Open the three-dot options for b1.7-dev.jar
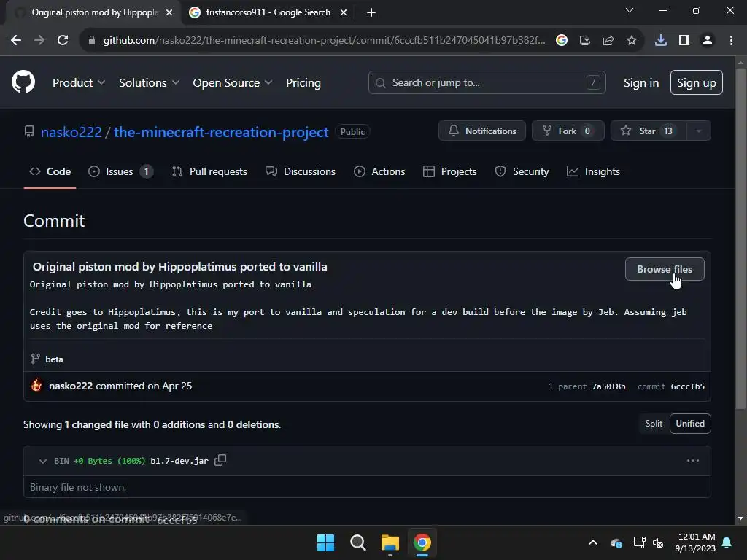Viewport: 747px width, 560px height. point(693,461)
